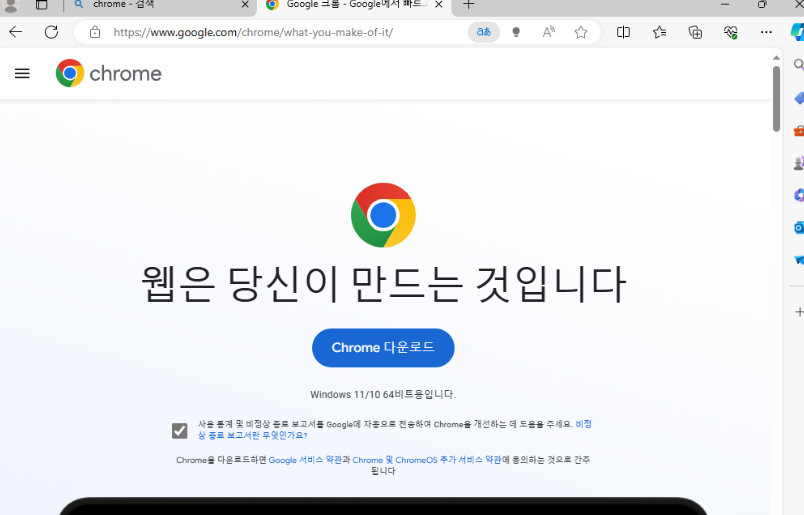Start read aloud for this page
The image size is (804, 515).
click(x=548, y=32)
